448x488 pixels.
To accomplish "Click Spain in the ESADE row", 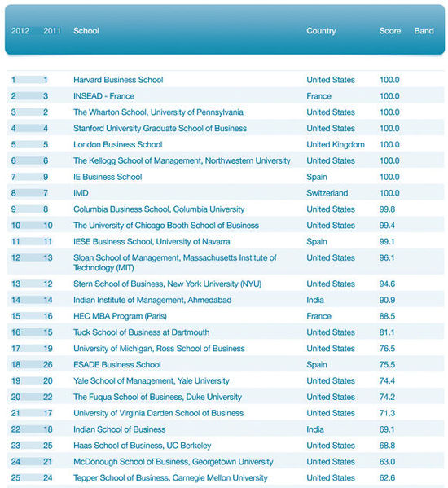I will 317,365.
